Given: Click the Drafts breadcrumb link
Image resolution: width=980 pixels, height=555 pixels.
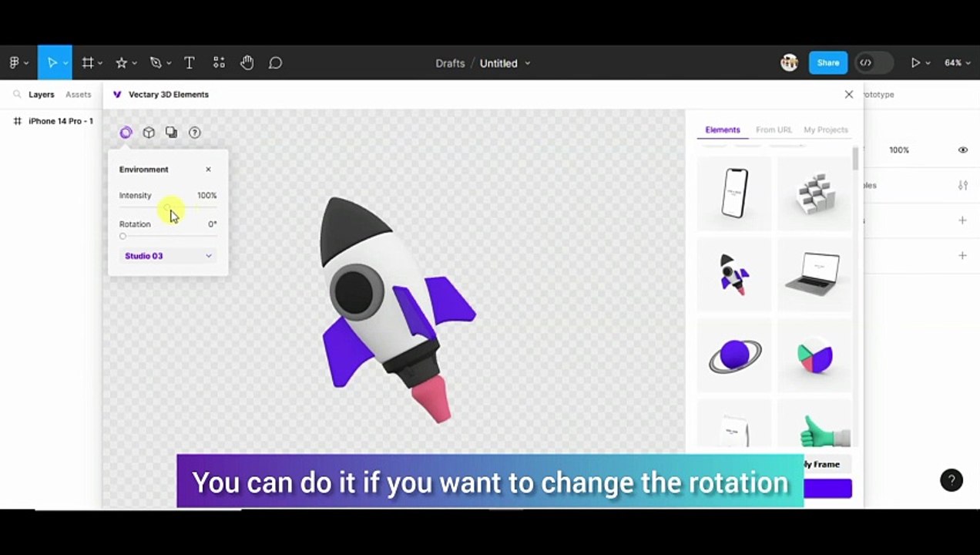Looking at the screenshot, I should click(450, 63).
